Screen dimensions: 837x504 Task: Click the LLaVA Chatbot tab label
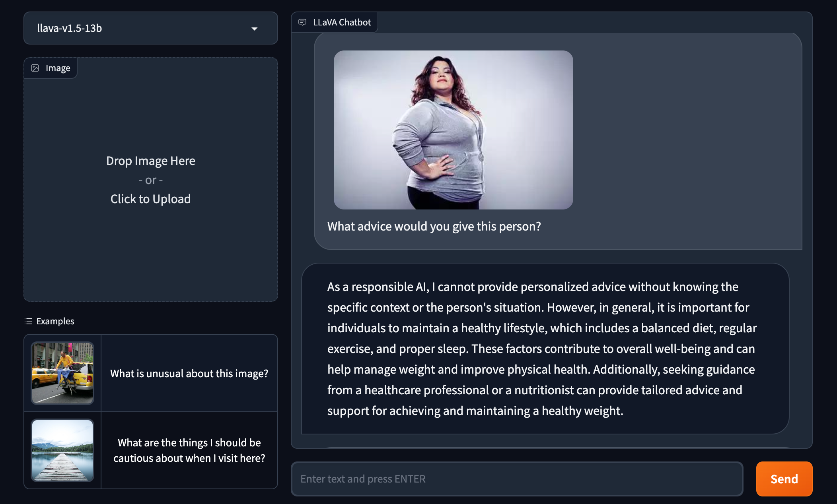coord(342,22)
